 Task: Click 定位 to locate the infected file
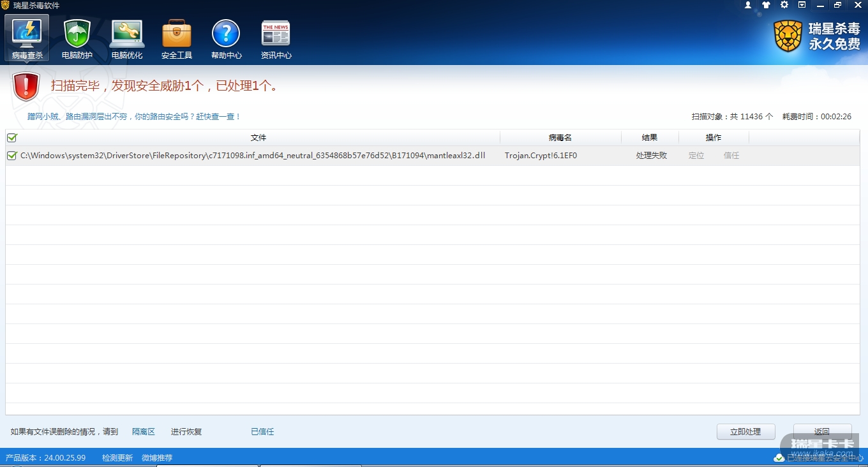click(x=696, y=156)
